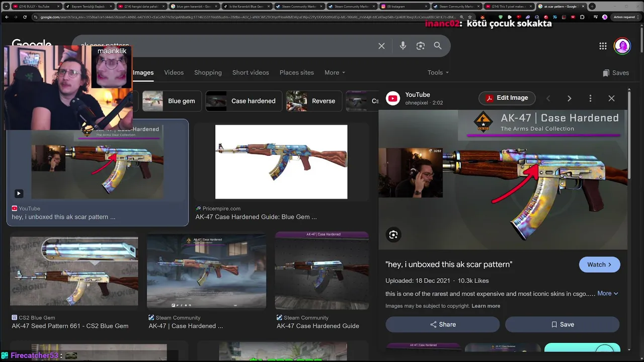Close the image preview panel
This screenshot has height=362, width=644.
611,98
